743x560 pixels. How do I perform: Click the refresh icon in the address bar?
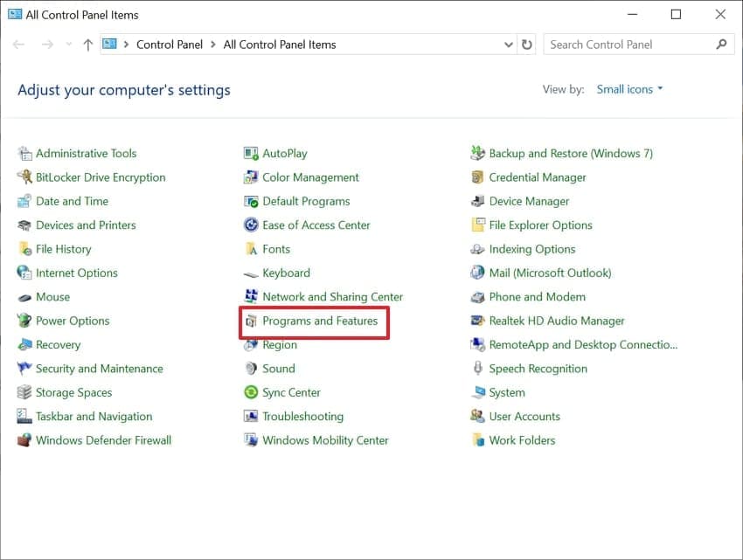click(x=525, y=44)
